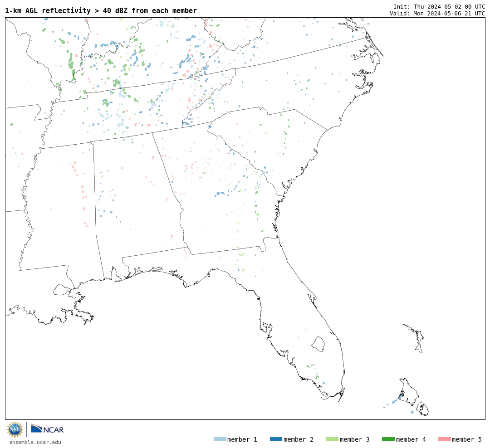Select the 'member 4' legend label
The image size is (490, 448).
pos(411,439)
